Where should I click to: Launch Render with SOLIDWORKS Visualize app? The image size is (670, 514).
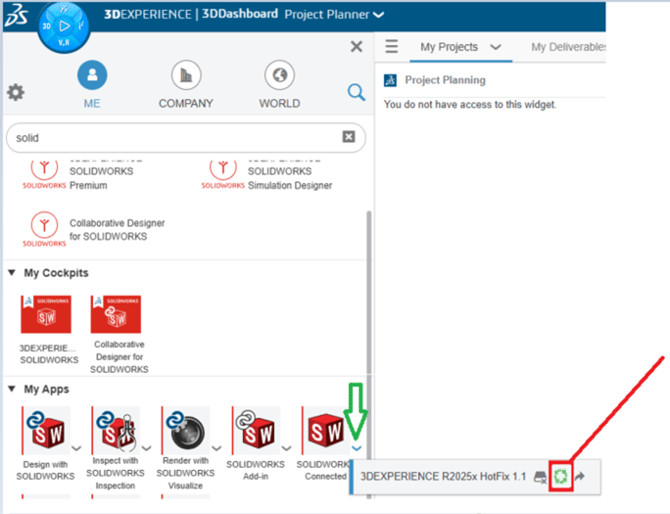pos(186,431)
